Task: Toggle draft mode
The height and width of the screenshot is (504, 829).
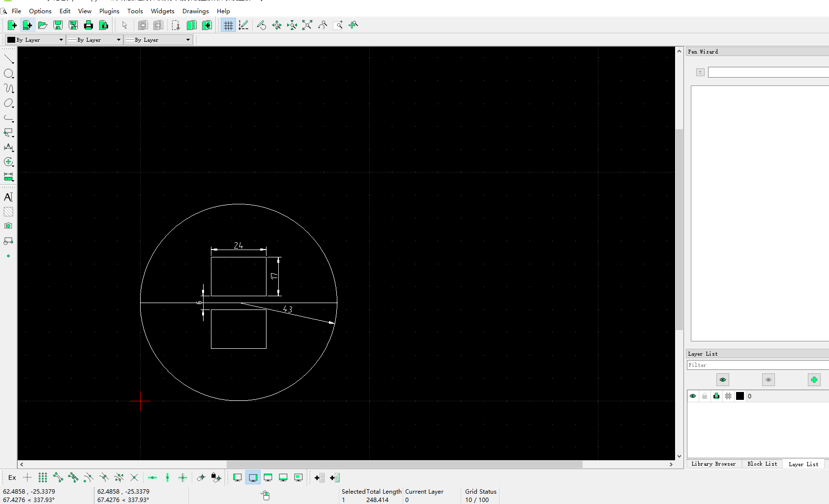Action: pyautogui.click(x=243, y=25)
